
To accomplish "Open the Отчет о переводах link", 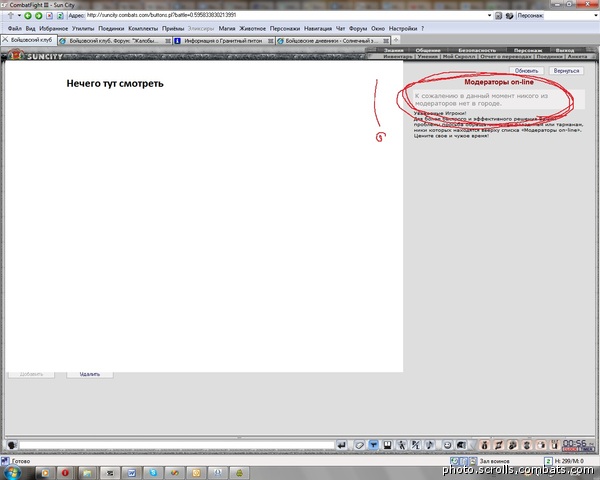I will (505, 56).
